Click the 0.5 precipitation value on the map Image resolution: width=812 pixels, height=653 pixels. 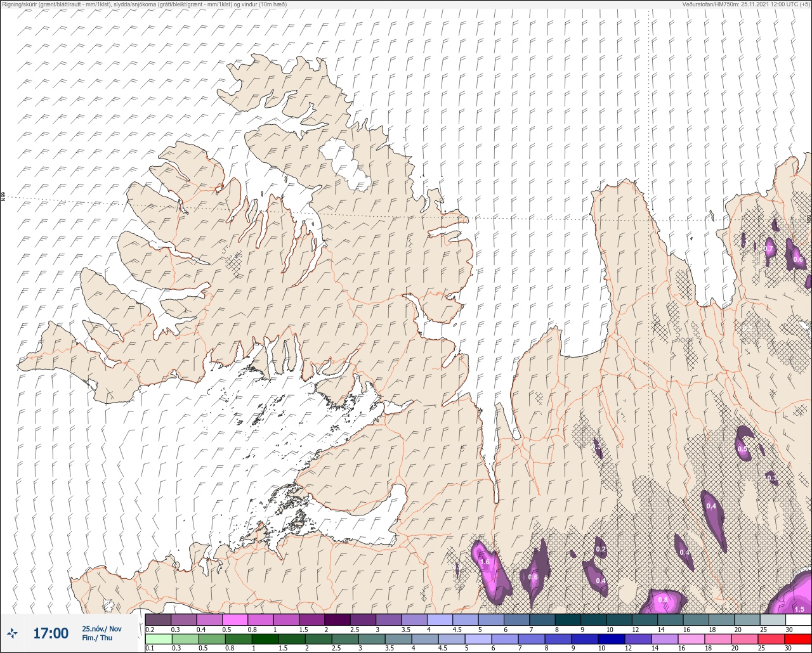pos(742,449)
